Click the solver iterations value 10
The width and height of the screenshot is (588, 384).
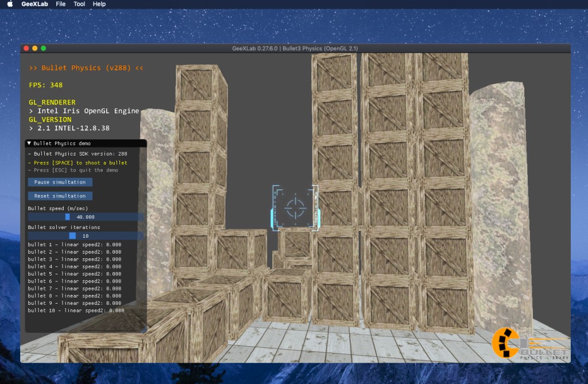point(86,236)
